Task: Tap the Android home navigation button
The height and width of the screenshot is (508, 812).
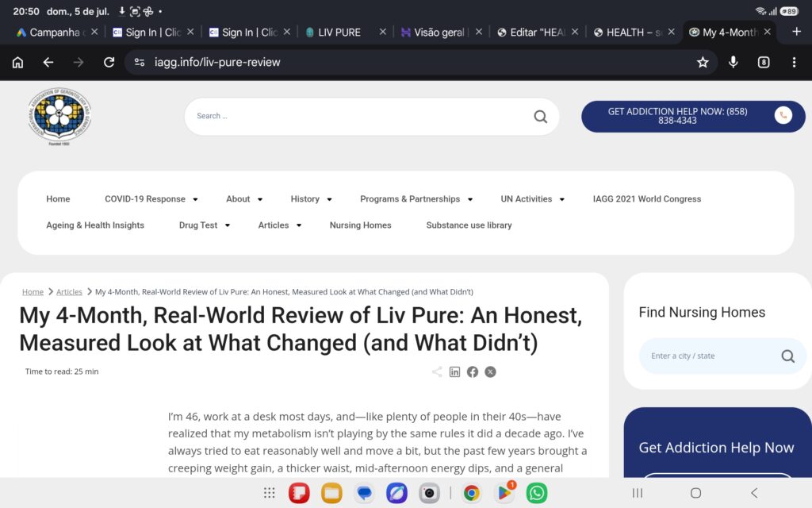Action: (x=696, y=493)
